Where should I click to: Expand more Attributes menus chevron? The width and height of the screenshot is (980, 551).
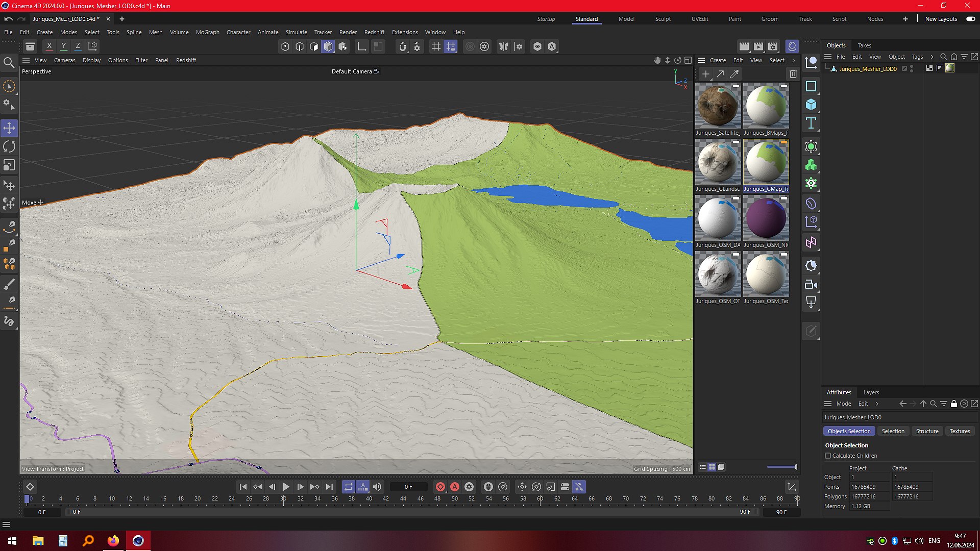(x=877, y=404)
